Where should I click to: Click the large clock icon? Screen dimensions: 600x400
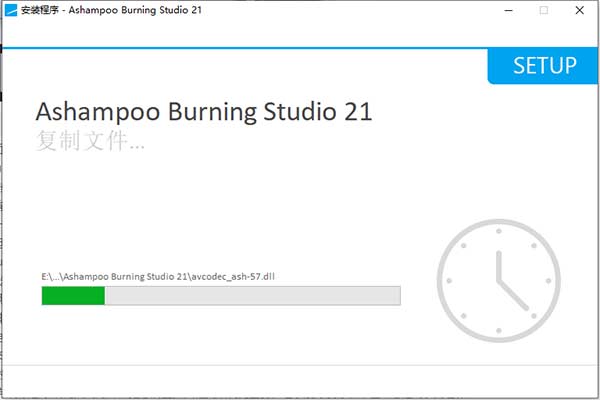(x=499, y=281)
